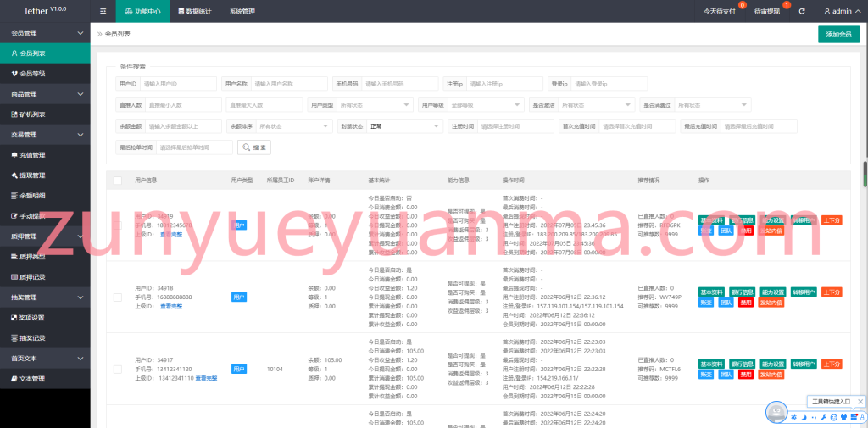The height and width of the screenshot is (428, 868).
Task: Click the 添加会员 button
Action: pos(838,35)
